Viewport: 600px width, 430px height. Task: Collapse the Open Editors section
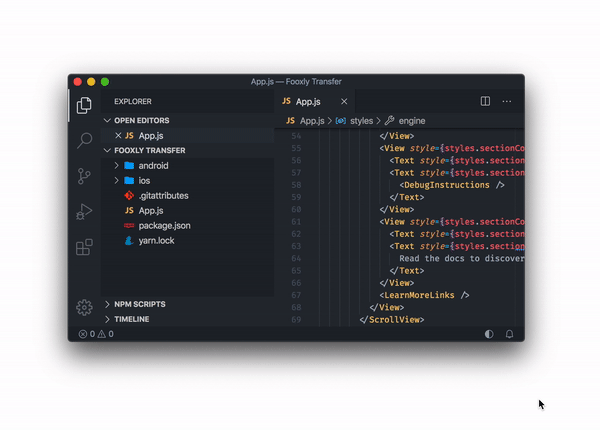107,121
